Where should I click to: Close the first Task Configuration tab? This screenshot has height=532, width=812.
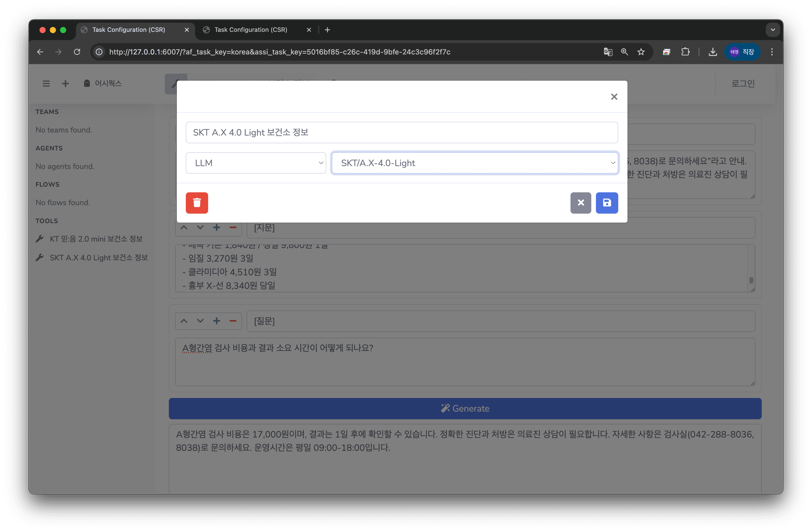tap(187, 30)
